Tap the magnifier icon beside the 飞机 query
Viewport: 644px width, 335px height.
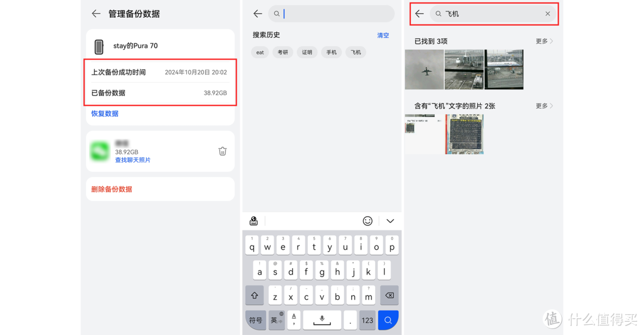(x=438, y=14)
